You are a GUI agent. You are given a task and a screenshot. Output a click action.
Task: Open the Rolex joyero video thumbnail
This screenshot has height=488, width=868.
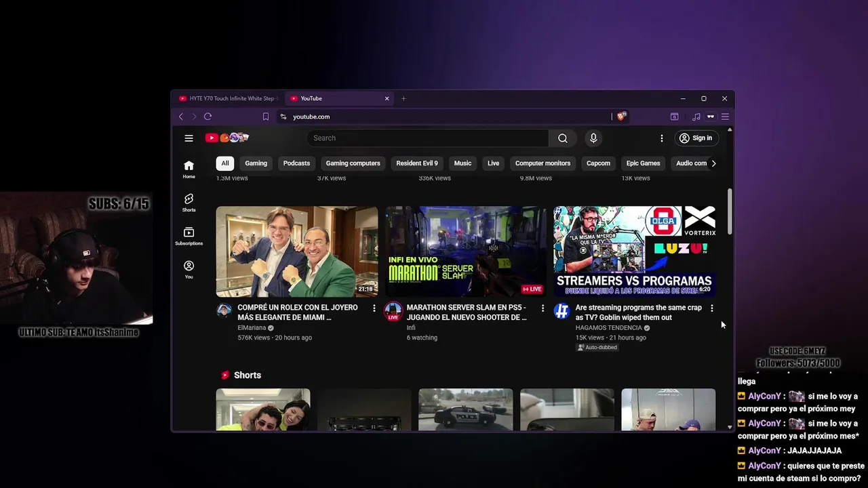click(x=297, y=251)
